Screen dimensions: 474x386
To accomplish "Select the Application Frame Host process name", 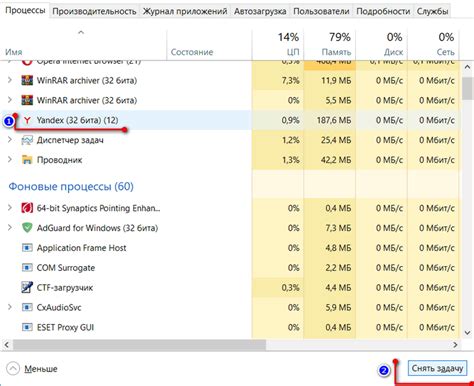I will pos(81,248).
